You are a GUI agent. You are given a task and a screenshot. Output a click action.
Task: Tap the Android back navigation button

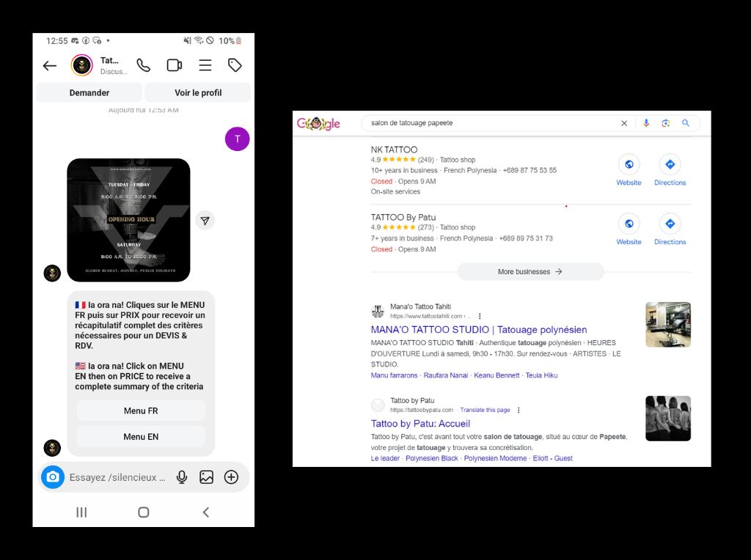(x=206, y=512)
